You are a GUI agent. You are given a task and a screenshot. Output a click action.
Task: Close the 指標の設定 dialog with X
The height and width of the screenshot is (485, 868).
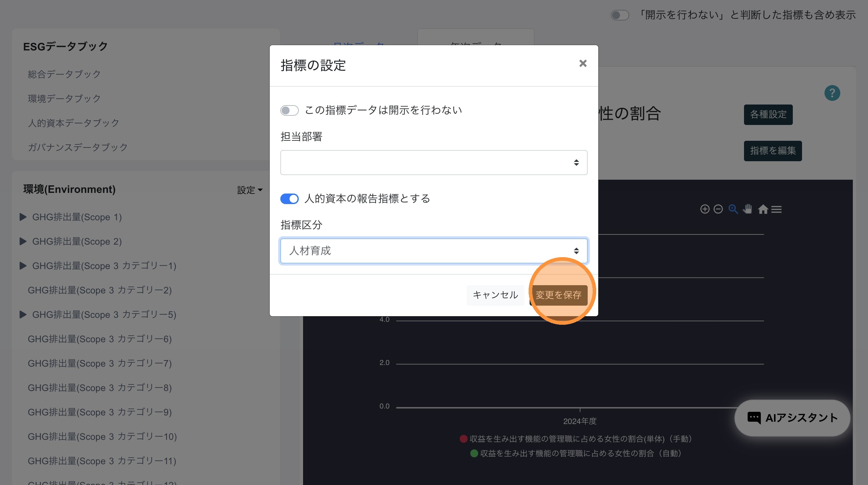(583, 63)
